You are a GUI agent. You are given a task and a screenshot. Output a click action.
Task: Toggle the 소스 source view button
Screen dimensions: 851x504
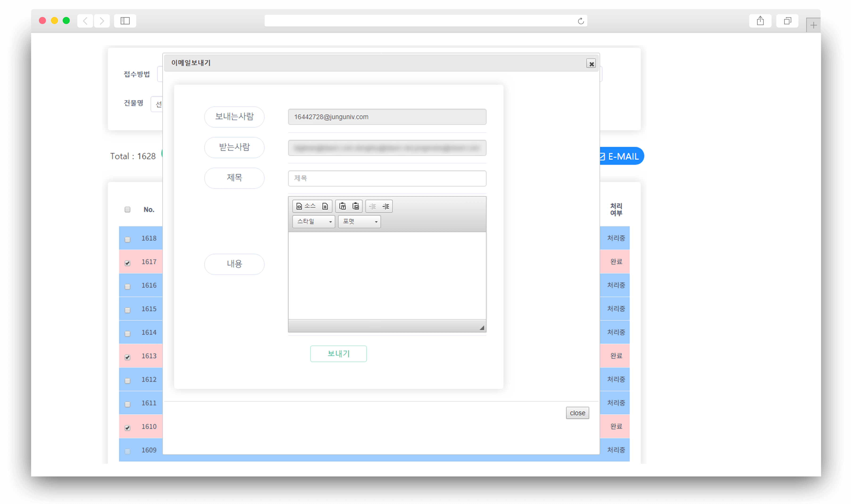(x=306, y=206)
